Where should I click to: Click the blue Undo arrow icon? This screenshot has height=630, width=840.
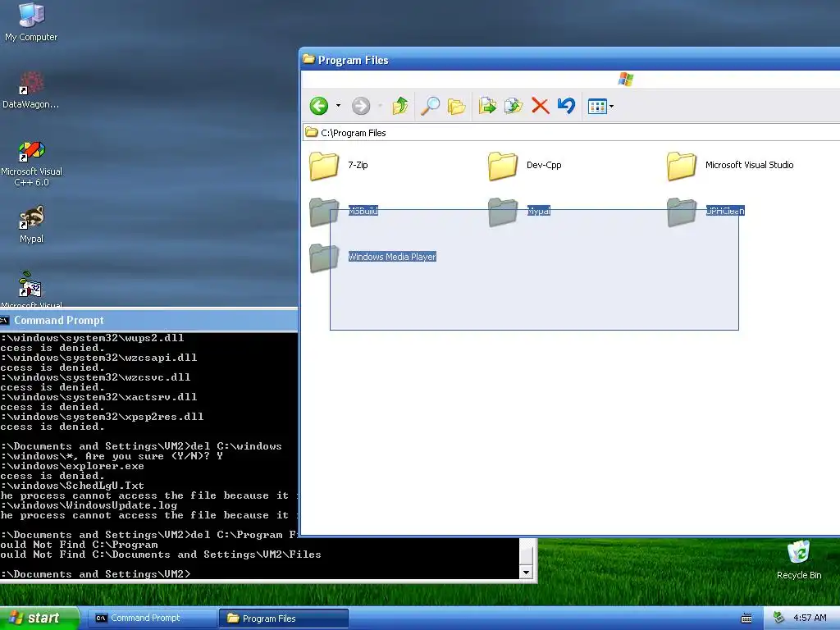(566, 106)
